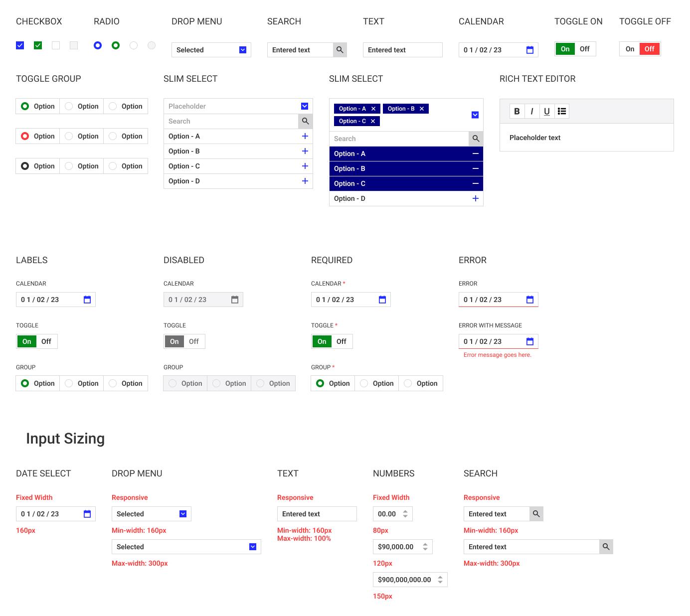
Task: Click the stepper on $90,000.00 number field
Action: 425,547
